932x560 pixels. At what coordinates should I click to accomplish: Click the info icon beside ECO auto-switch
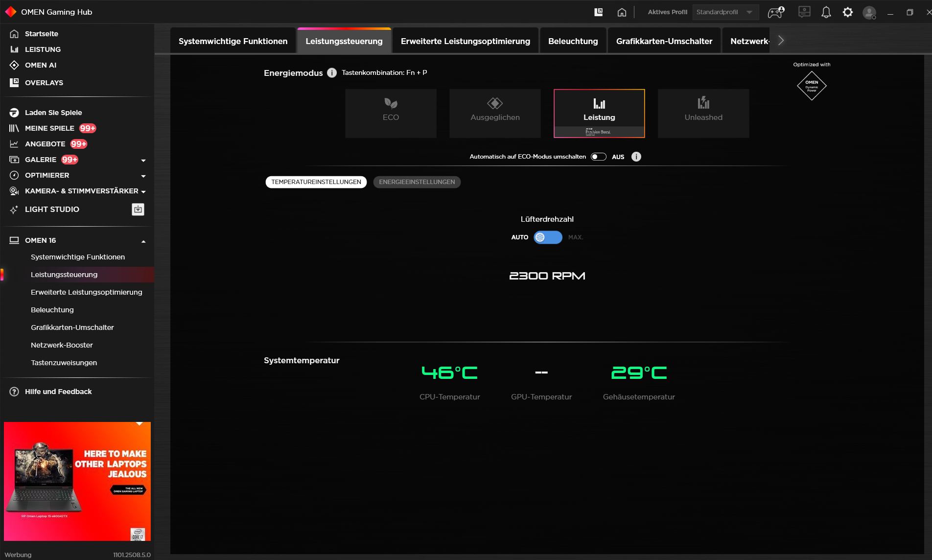coord(636,157)
